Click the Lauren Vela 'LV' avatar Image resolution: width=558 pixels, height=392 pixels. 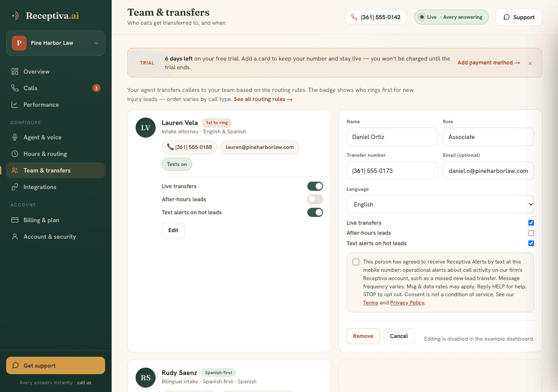[x=146, y=128]
